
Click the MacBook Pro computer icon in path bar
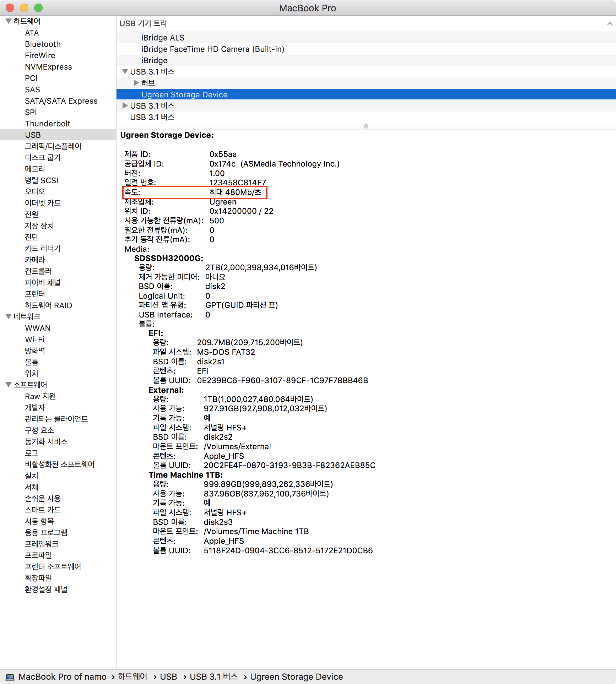pyautogui.click(x=10, y=677)
